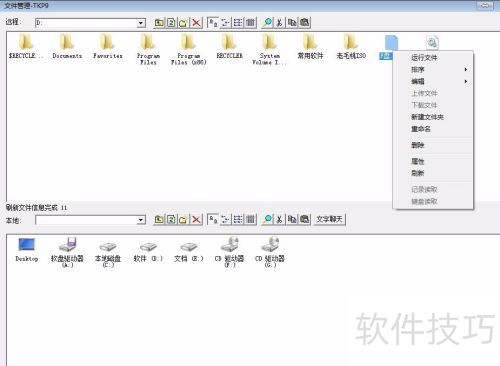This screenshot has width=500, height=366.
Task: Switch remote pane to small icons view
Action: click(225, 23)
